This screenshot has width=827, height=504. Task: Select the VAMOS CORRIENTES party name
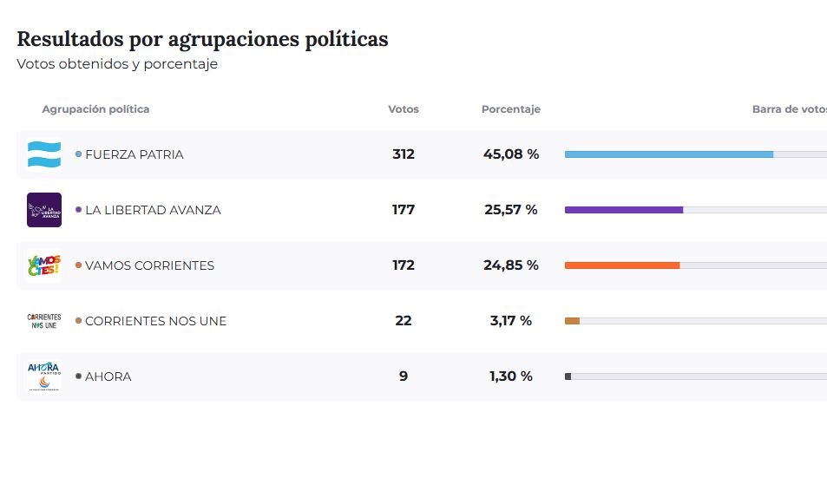(149, 265)
